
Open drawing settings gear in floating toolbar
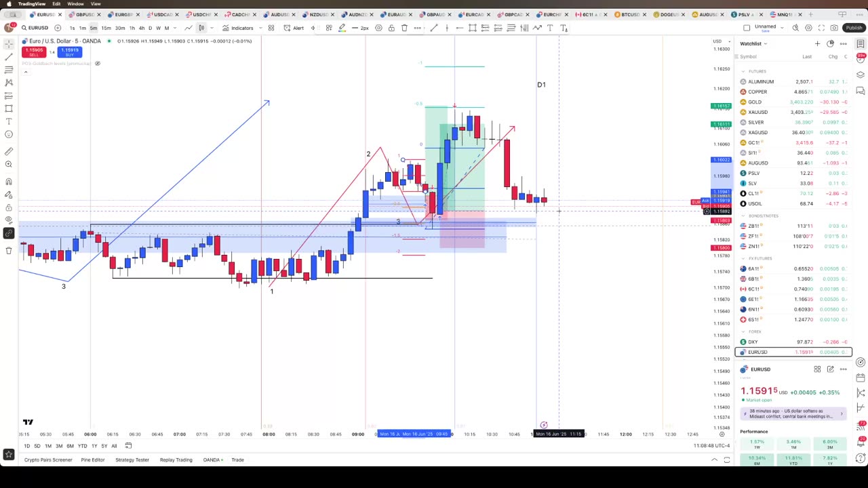[378, 28]
